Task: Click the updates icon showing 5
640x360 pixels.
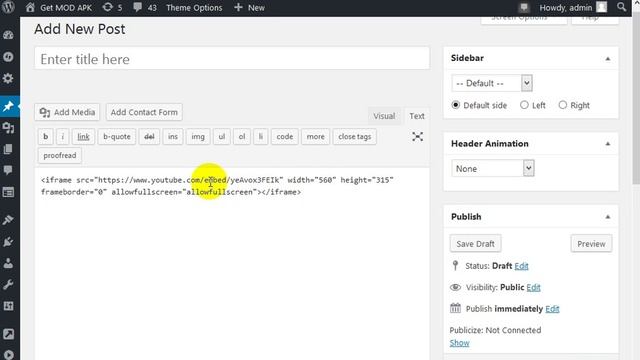Action: click(112, 7)
